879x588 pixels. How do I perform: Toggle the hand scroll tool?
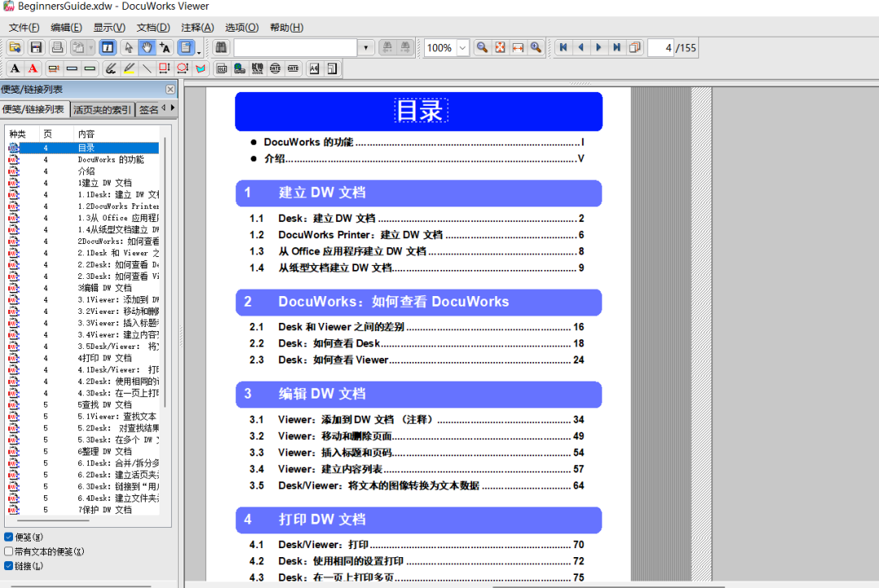[146, 48]
